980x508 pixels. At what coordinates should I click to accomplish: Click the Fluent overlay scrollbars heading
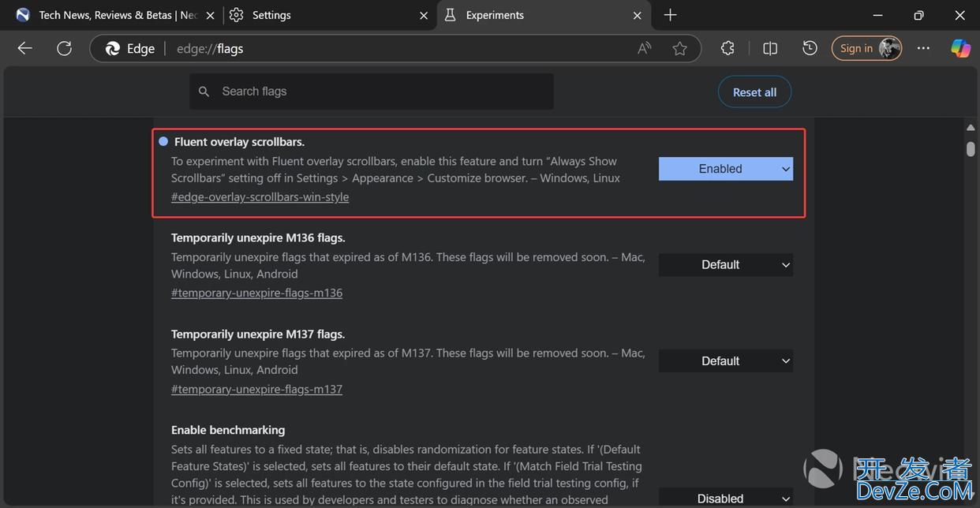tap(239, 142)
